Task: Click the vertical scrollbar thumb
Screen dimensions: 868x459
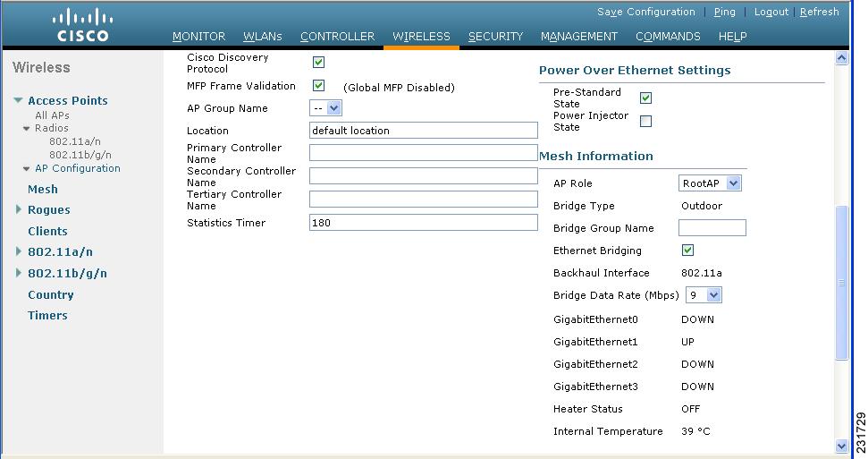Action: pos(841,283)
